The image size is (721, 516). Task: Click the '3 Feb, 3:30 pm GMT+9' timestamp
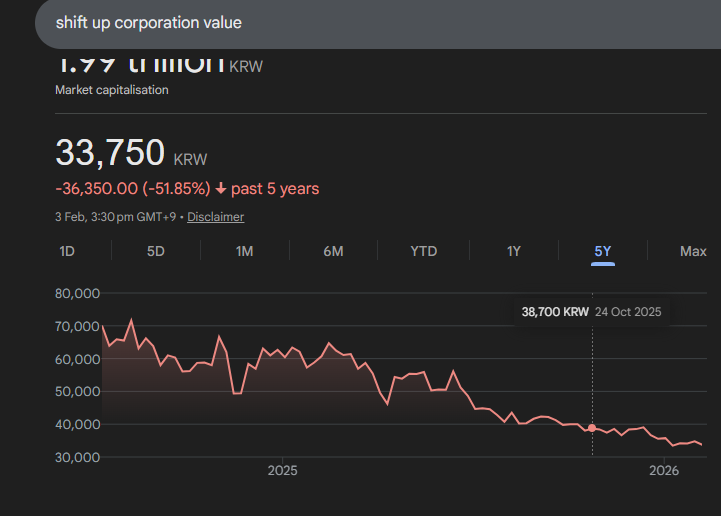(115, 217)
